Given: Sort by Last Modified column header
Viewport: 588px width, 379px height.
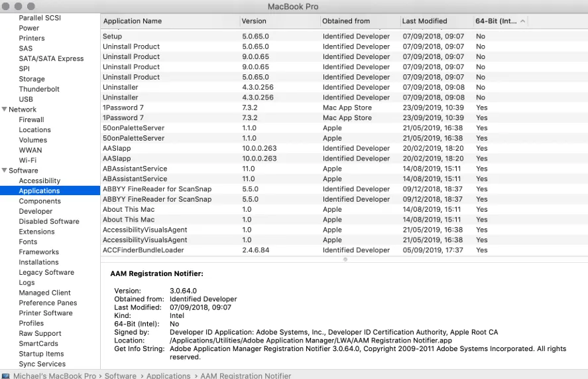Looking at the screenshot, I should [x=424, y=21].
